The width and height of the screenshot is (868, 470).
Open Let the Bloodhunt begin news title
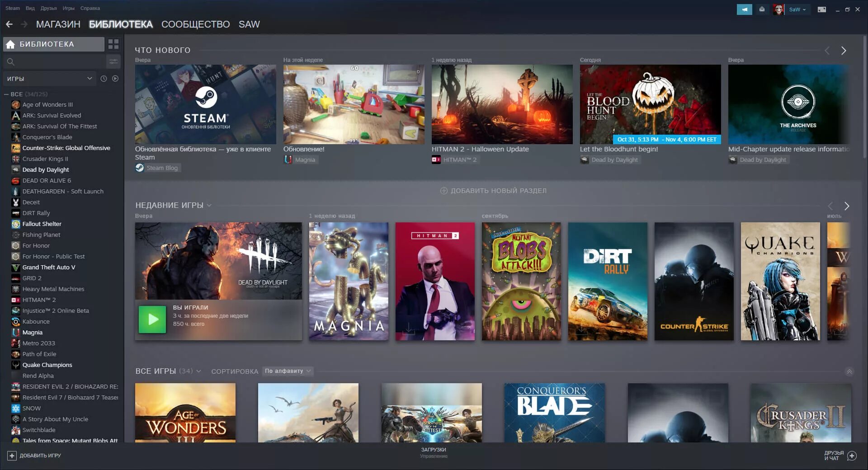(619, 149)
